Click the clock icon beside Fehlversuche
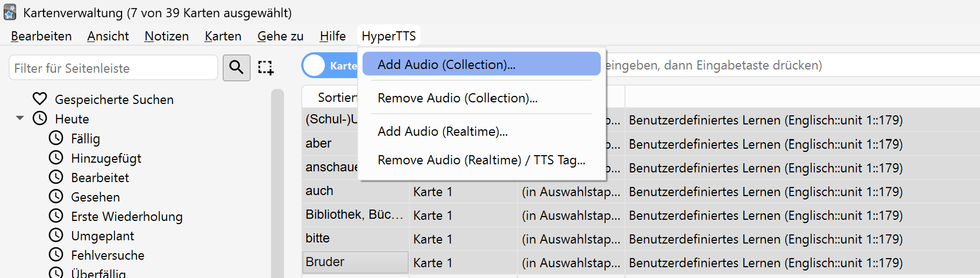980x278 pixels. 56,255
